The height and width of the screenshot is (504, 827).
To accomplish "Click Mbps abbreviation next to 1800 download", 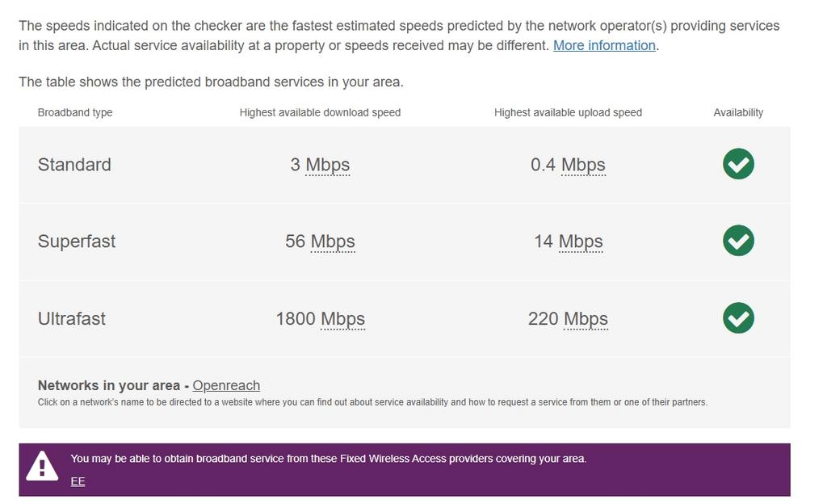I will [342, 319].
